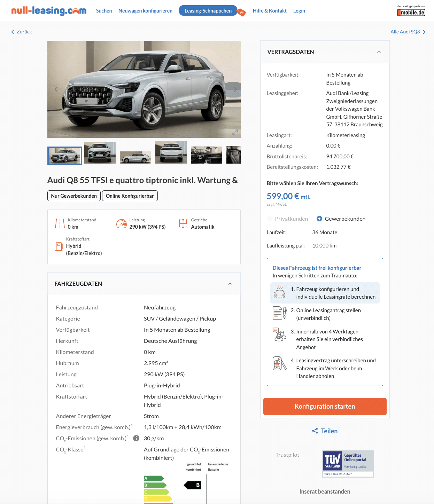Click the car configuration icon in step 1
434x504 pixels.
pos(280,293)
